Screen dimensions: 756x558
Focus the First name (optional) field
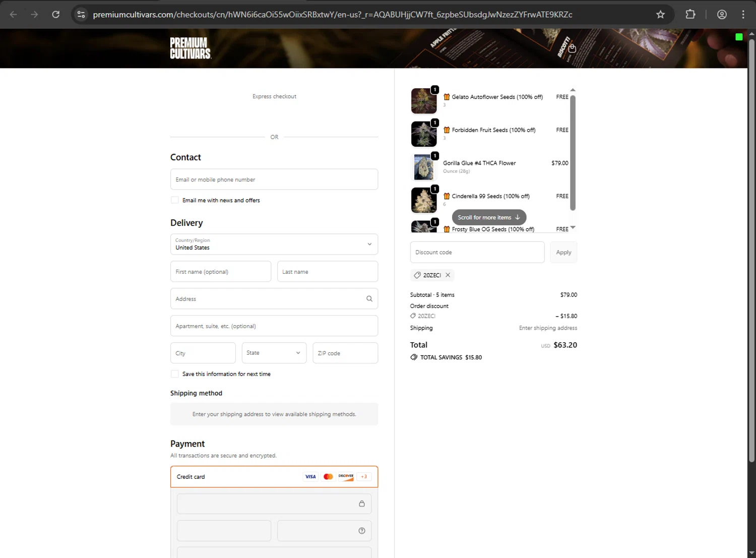click(x=221, y=272)
